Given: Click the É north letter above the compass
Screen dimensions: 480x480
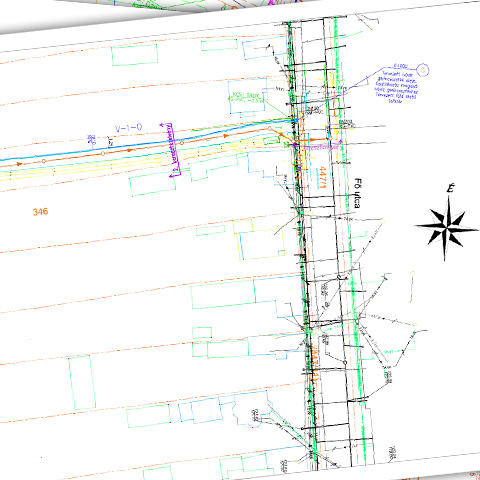Looking at the screenshot, I should [450, 189].
